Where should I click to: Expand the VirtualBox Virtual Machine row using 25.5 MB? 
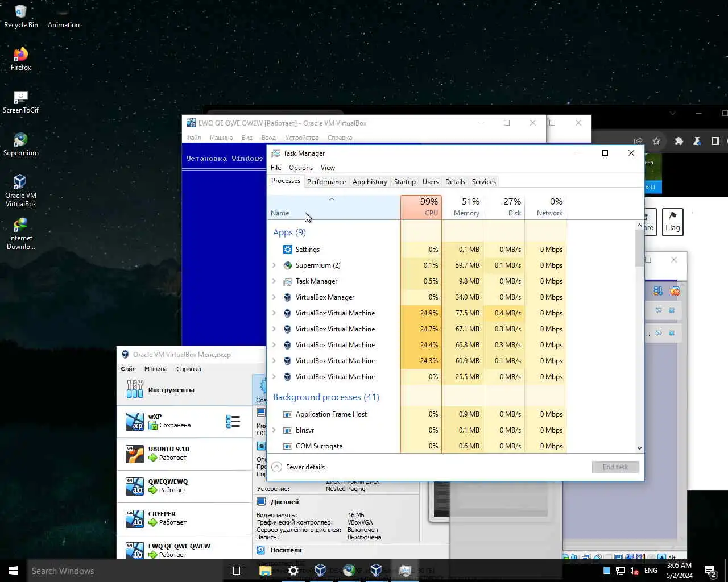pos(274,377)
